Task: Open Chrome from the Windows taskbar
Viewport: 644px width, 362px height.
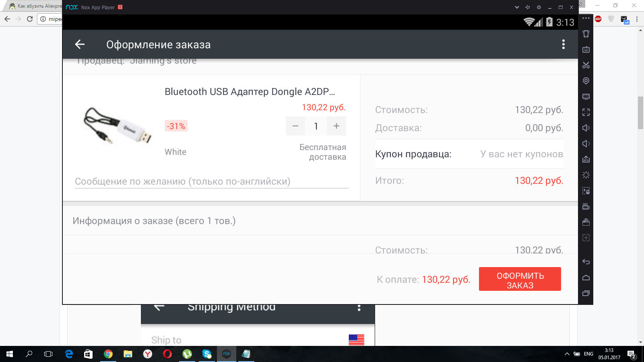Action: (108, 354)
